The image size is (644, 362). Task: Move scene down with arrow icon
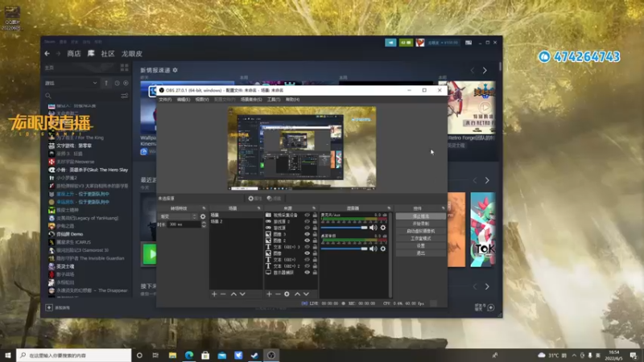click(x=242, y=294)
